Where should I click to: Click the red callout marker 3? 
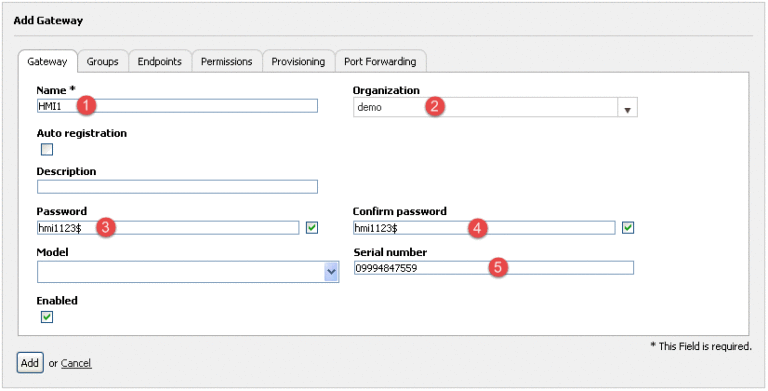(105, 227)
